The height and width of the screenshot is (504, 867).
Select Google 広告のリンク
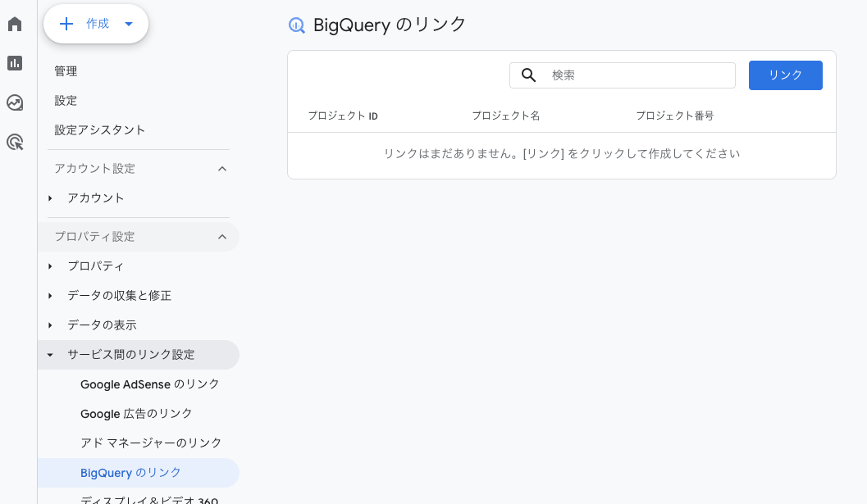point(137,414)
